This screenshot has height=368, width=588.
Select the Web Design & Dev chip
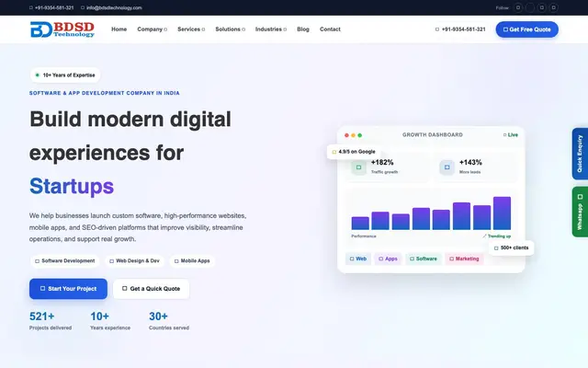tap(134, 261)
